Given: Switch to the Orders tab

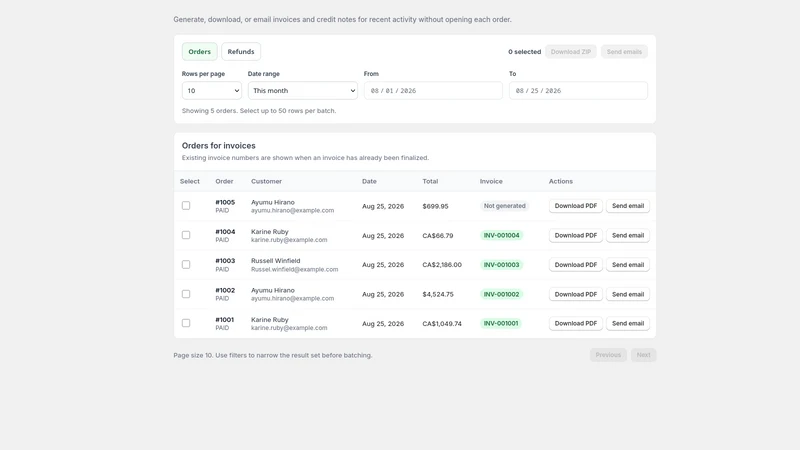Looking at the screenshot, I should point(199,52).
